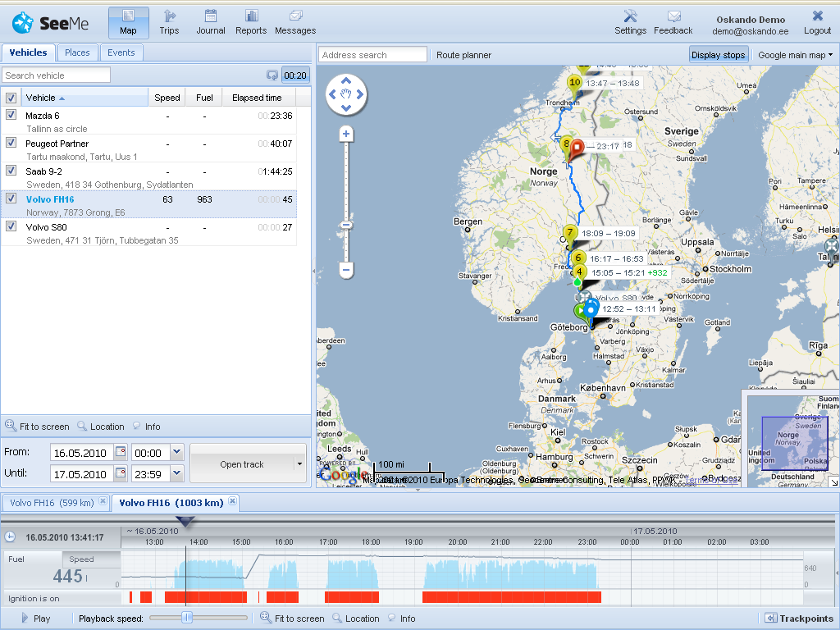
Task: Close the Volvo FH16 (1003 km) tab
Action: (x=232, y=501)
